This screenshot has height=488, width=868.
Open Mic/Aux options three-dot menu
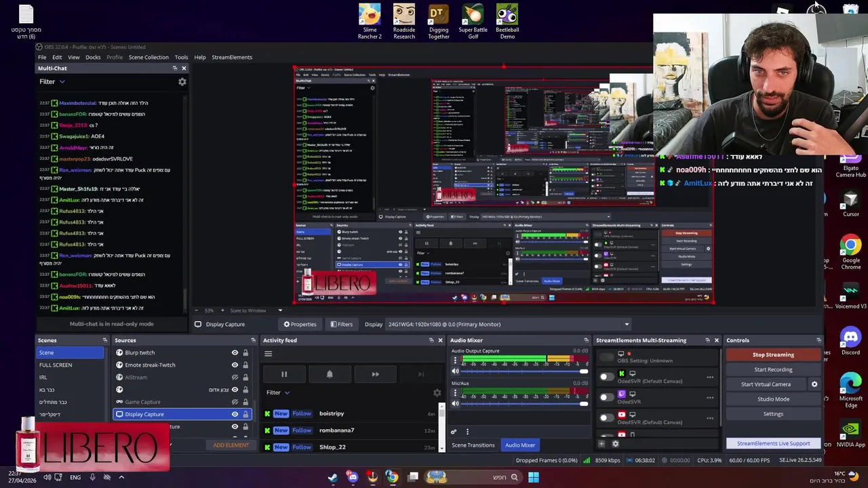[x=455, y=392]
